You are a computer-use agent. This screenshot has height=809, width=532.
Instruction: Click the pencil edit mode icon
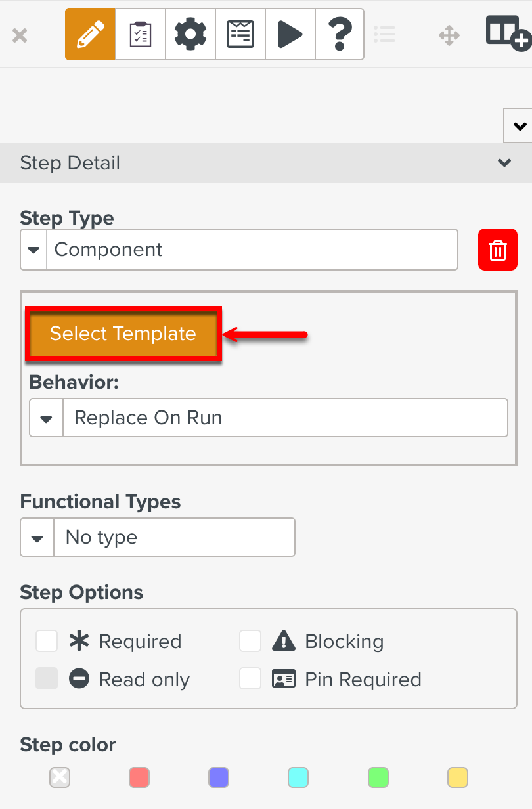click(x=90, y=34)
